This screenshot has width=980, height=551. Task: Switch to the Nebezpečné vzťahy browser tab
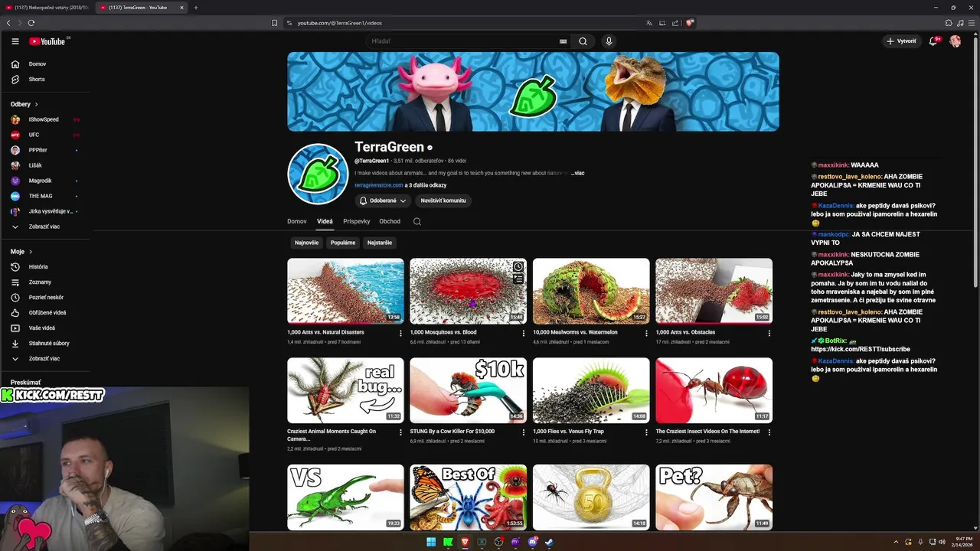point(47,8)
